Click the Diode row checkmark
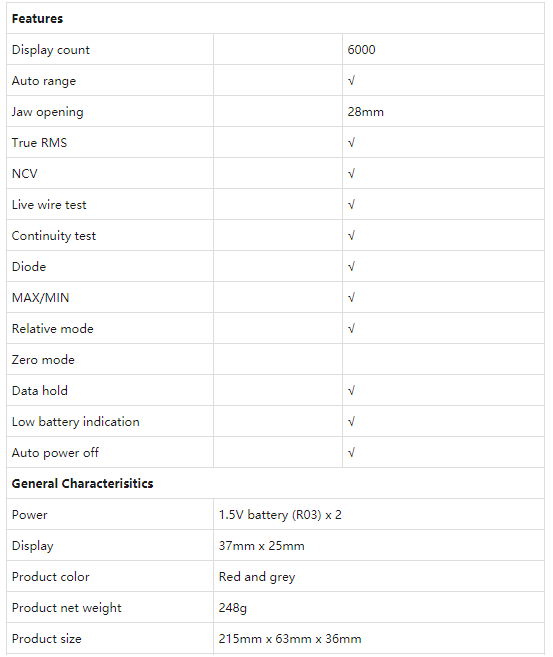Image resolution: width=553 pixels, height=657 pixels. coord(351,266)
